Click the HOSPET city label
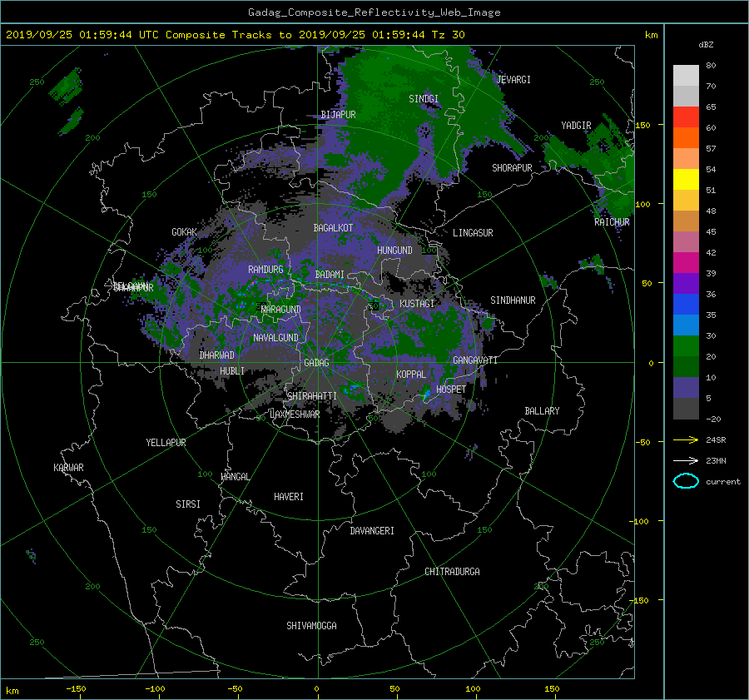Image resolution: width=749 pixels, height=700 pixels. 451,390
